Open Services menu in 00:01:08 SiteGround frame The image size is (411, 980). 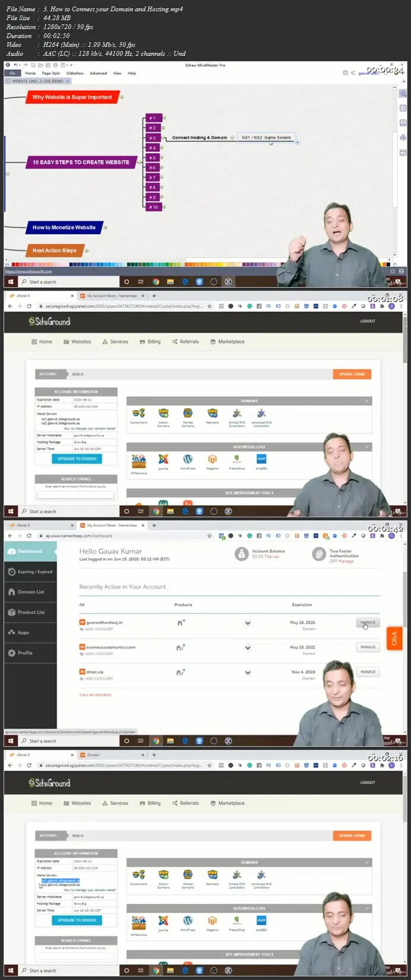[115, 342]
